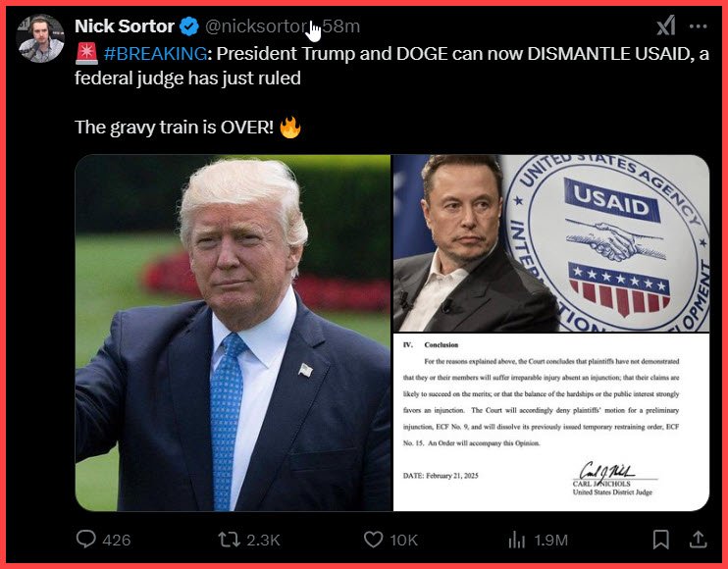Open Grok explain icon on post
Image resolution: width=728 pixels, height=569 pixels.
click(665, 26)
